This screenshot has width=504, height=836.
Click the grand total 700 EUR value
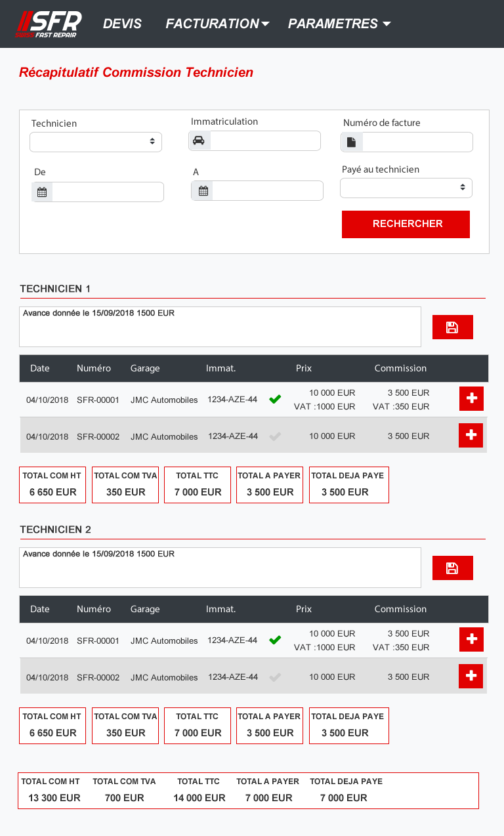tap(125, 798)
